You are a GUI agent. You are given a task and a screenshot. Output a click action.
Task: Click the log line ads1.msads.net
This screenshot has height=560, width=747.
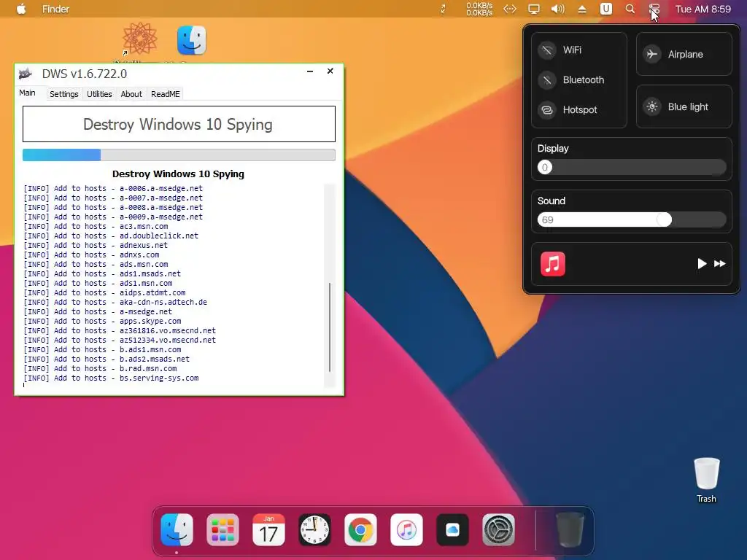[102, 274]
